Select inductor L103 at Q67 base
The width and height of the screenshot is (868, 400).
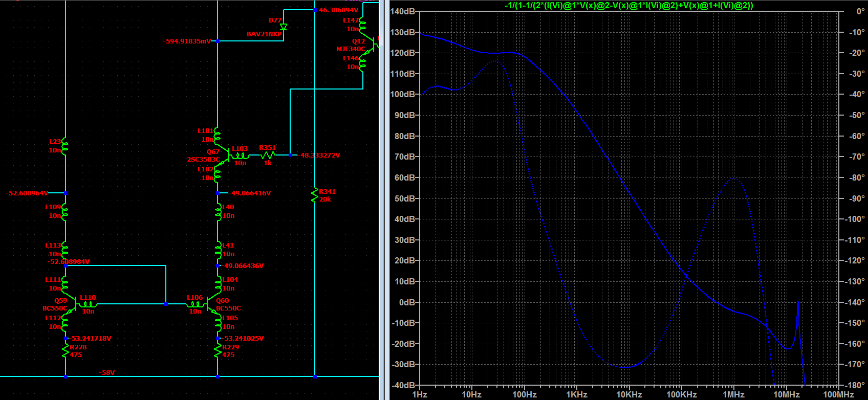[x=240, y=155]
